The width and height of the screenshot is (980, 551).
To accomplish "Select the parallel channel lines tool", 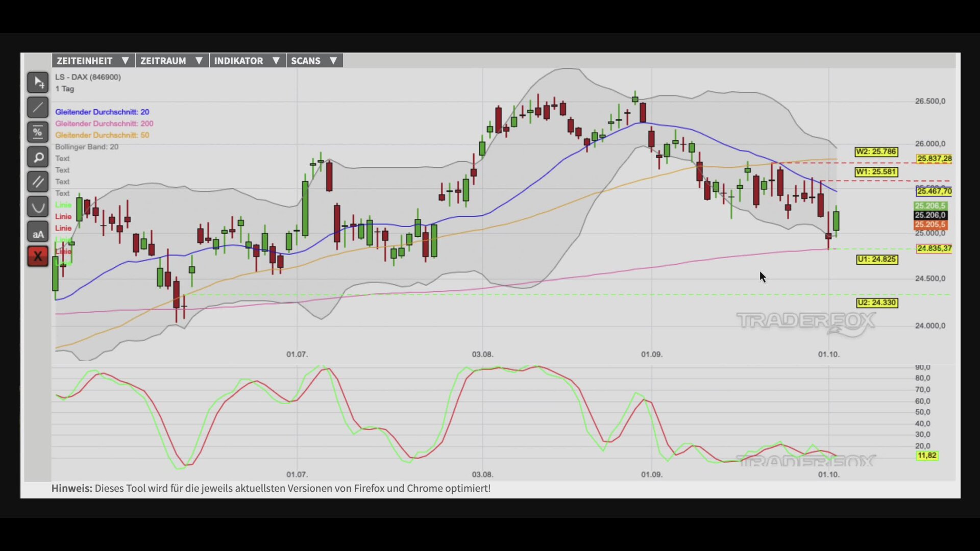I will pyautogui.click(x=38, y=182).
